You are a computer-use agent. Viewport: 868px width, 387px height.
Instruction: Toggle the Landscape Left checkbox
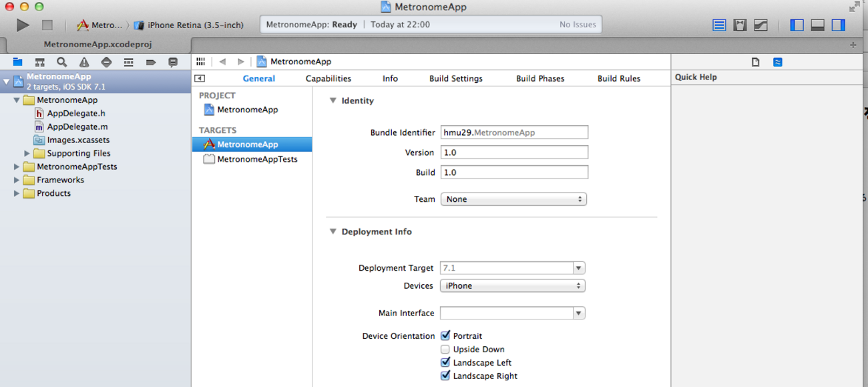tap(445, 362)
